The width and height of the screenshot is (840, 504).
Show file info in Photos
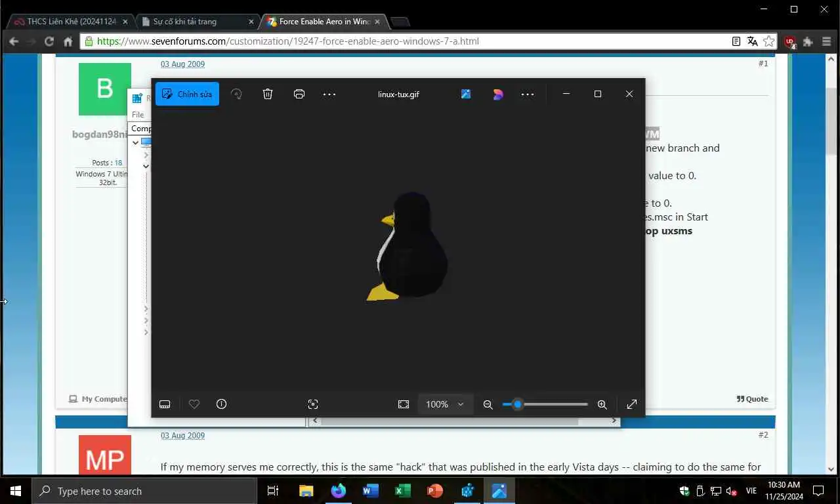pos(222,404)
